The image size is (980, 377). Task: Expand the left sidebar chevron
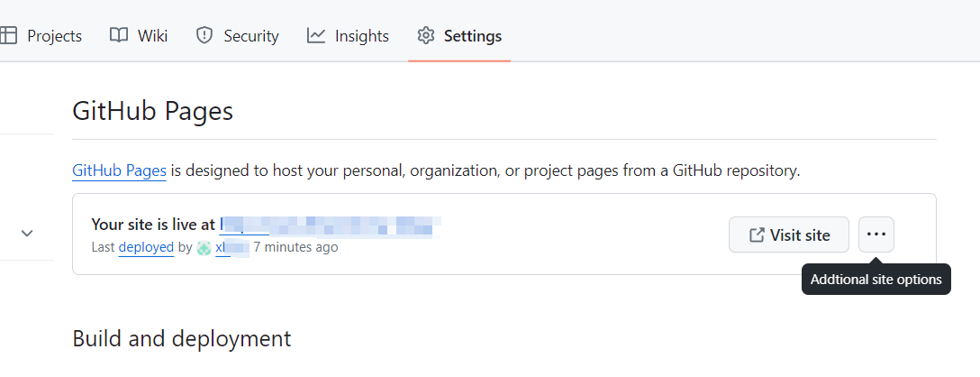click(x=27, y=233)
